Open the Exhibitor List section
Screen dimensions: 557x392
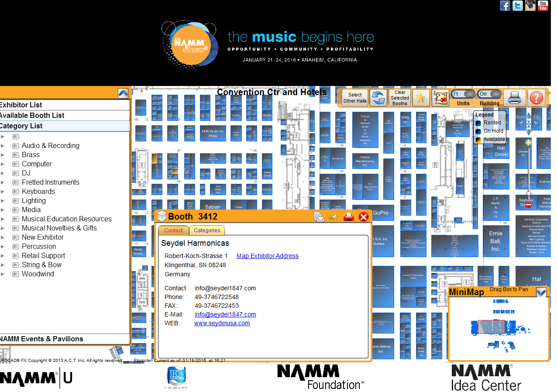(x=65, y=105)
